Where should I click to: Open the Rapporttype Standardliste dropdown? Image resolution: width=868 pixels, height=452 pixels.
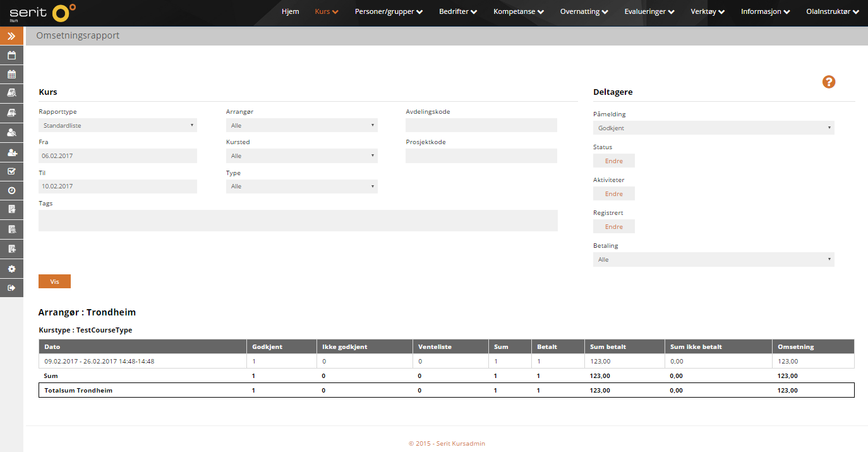click(118, 125)
